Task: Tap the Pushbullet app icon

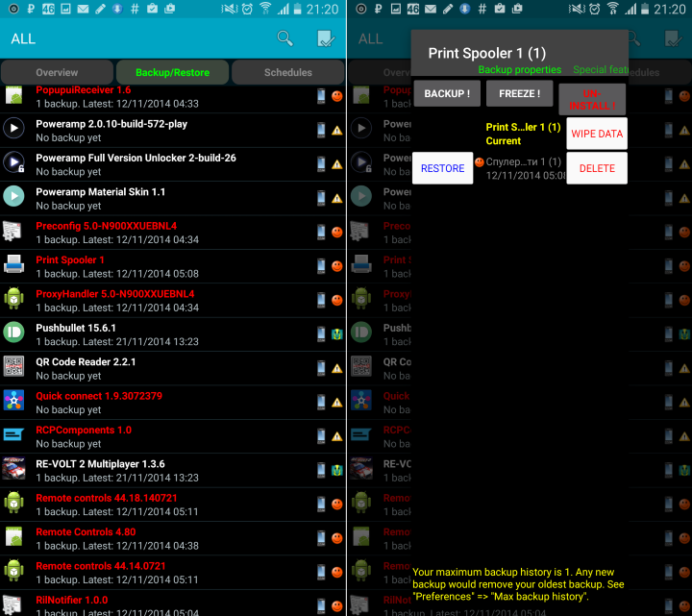Action: (13, 333)
